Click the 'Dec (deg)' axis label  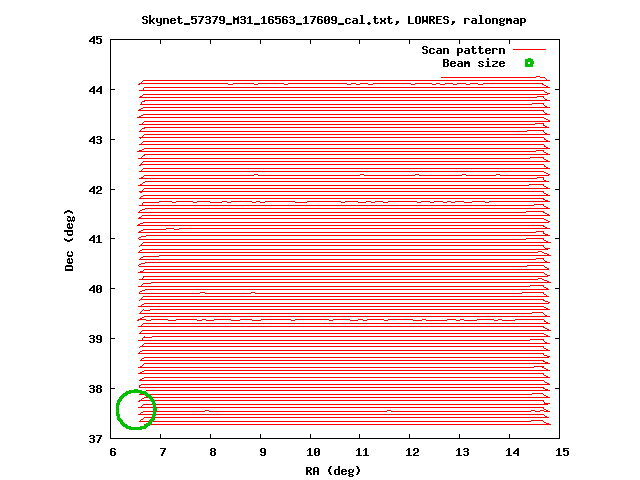[69, 240]
